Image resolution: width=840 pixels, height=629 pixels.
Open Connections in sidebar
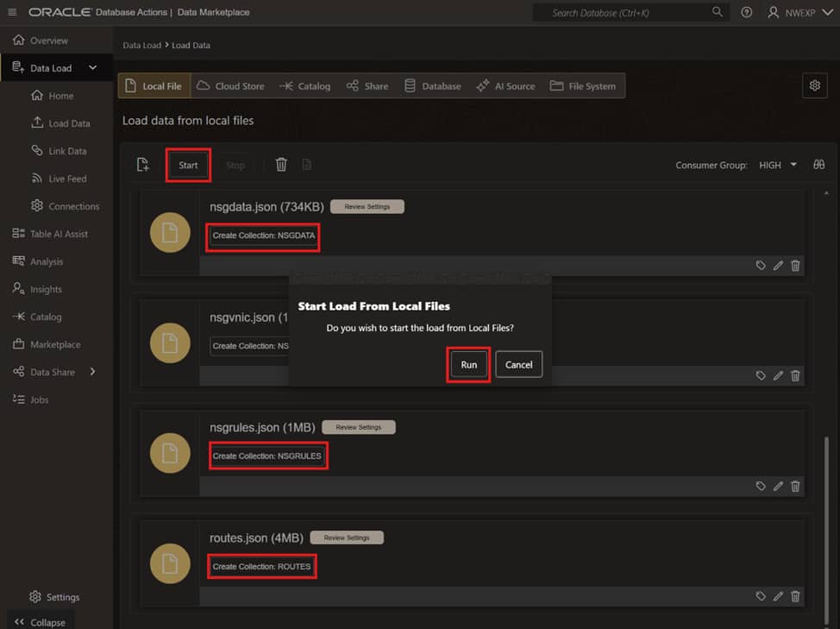click(x=66, y=206)
